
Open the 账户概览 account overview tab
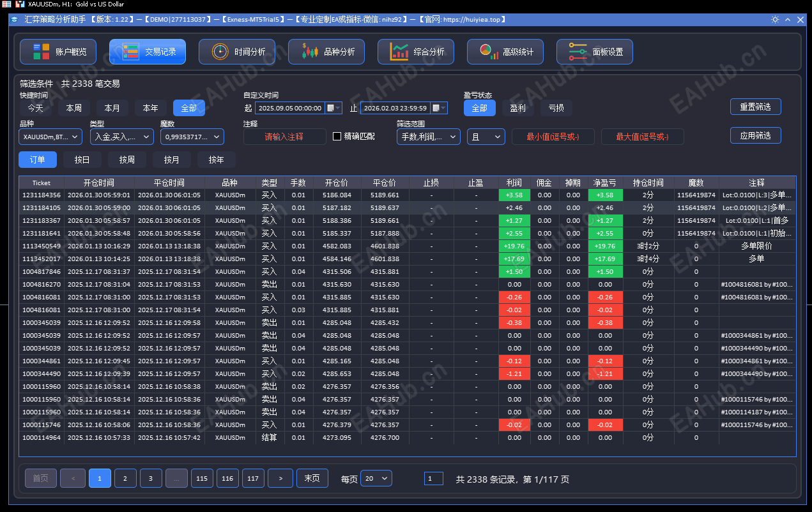click(x=58, y=52)
